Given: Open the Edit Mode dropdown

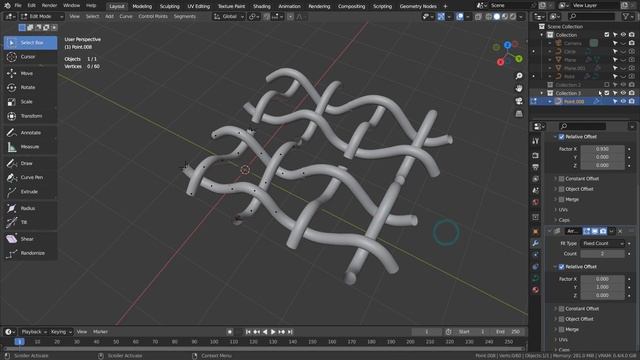Looking at the screenshot, I should point(42,17).
